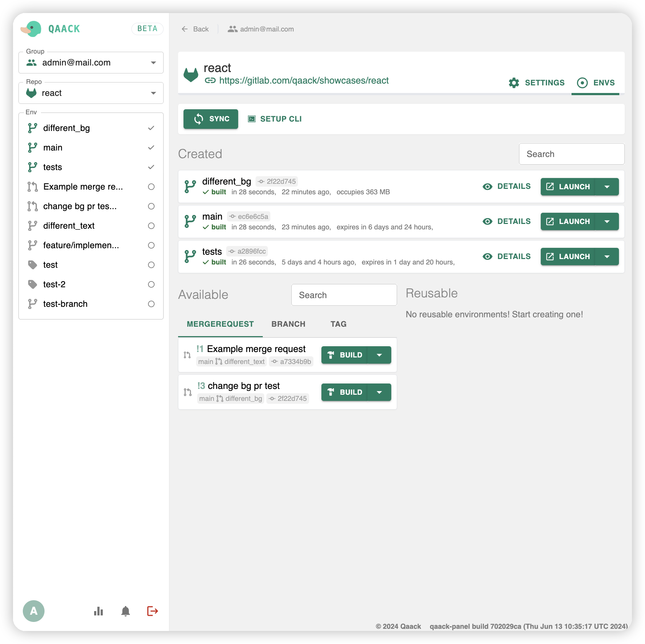Toggle the circle beside different_text
The image size is (645, 644).
coord(151,226)
